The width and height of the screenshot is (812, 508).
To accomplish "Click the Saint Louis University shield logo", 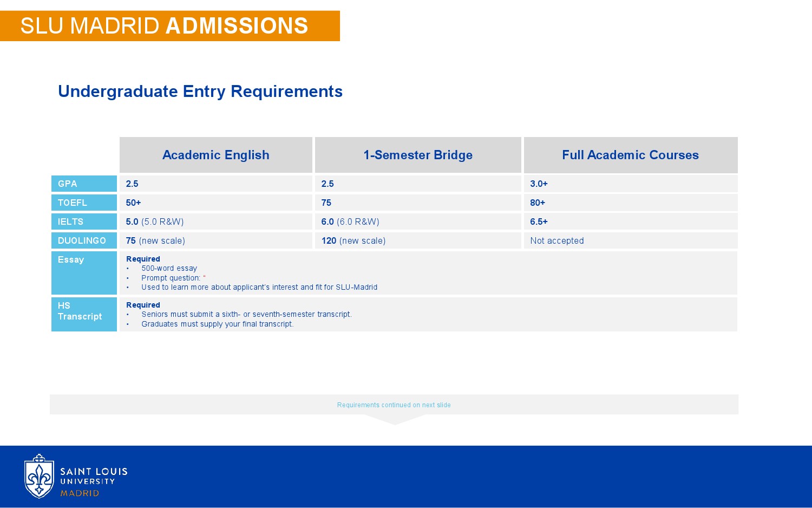I will click(x=39, y=476).
